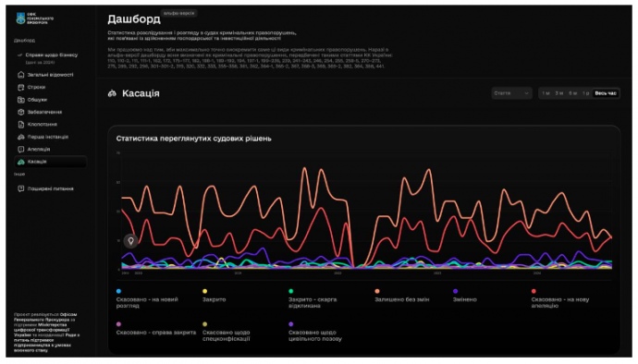
Task: Toggle the purple Змінено legend swatch
Action: click(x=455, y=291)
